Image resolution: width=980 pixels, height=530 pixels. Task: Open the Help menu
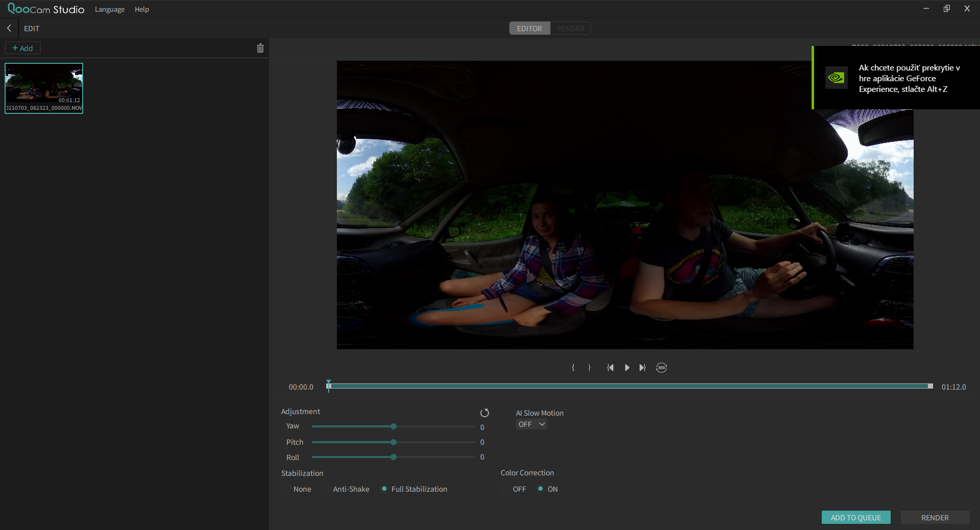tap(142, 9)
